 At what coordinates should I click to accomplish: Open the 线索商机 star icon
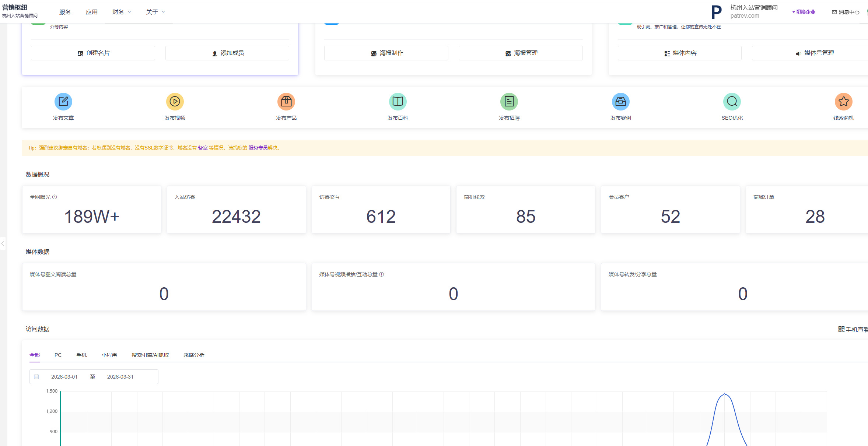(x=844, y=101)
